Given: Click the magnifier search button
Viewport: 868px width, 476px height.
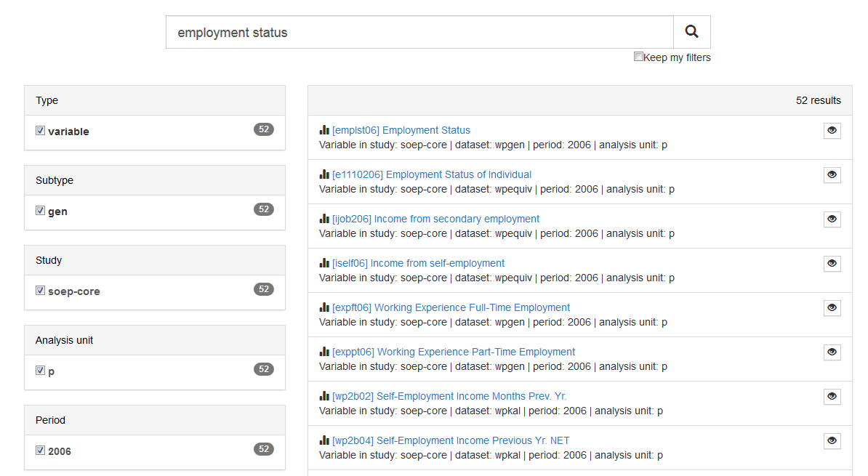Looking at the screenshot, I should click(691, 32).
